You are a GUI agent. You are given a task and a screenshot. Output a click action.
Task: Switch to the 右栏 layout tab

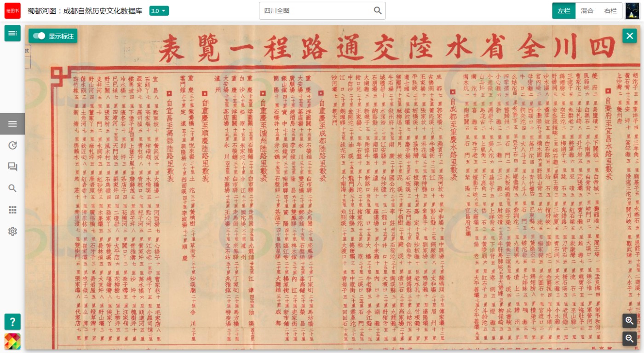coord(610,11)
